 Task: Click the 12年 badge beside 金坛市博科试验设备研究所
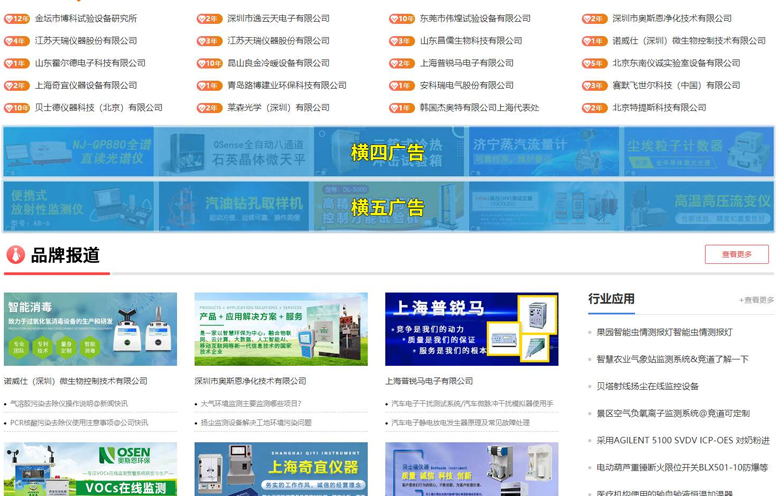(x=17, y=19)
